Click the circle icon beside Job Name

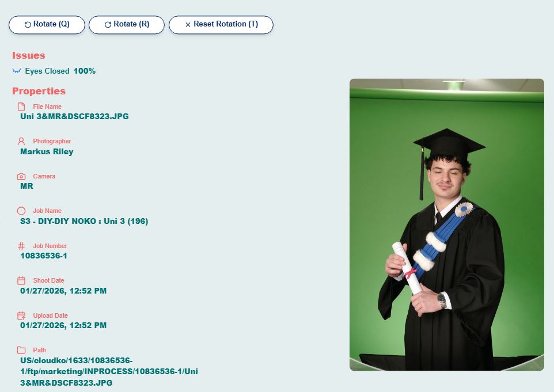(21, 211)
